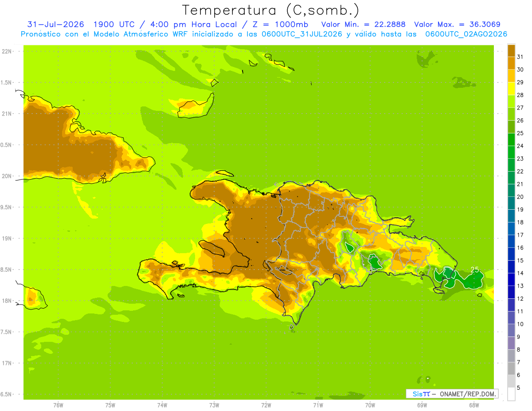532x411 pixels.
Task: Click the "5" legend scale label
Action: pyautogui.click(x=519, y=388)
